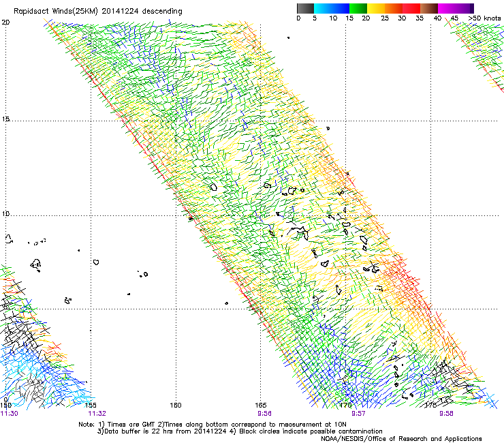This screenshot has width=504, height=443.
Task: Click the purple time label '11:30'
Action: pyautogui.click(x=10, y=414)
